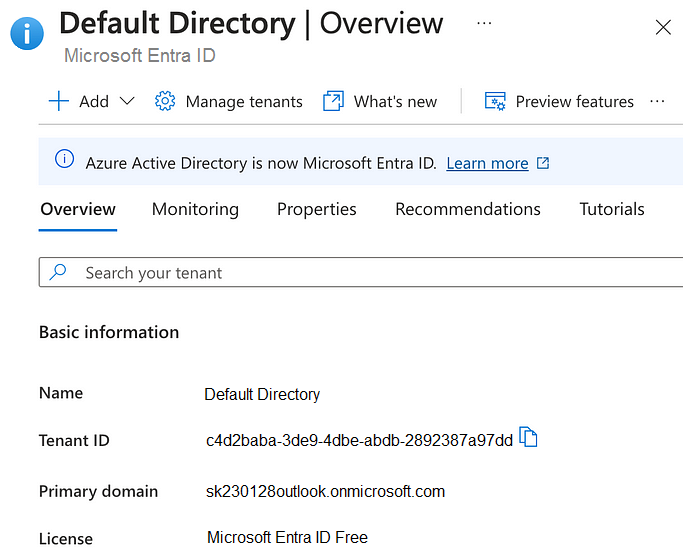This screenshot has height=553, width=689.
Task: Open the toolbar overflow menu after Preview features
Action: [x=657, y=101]
